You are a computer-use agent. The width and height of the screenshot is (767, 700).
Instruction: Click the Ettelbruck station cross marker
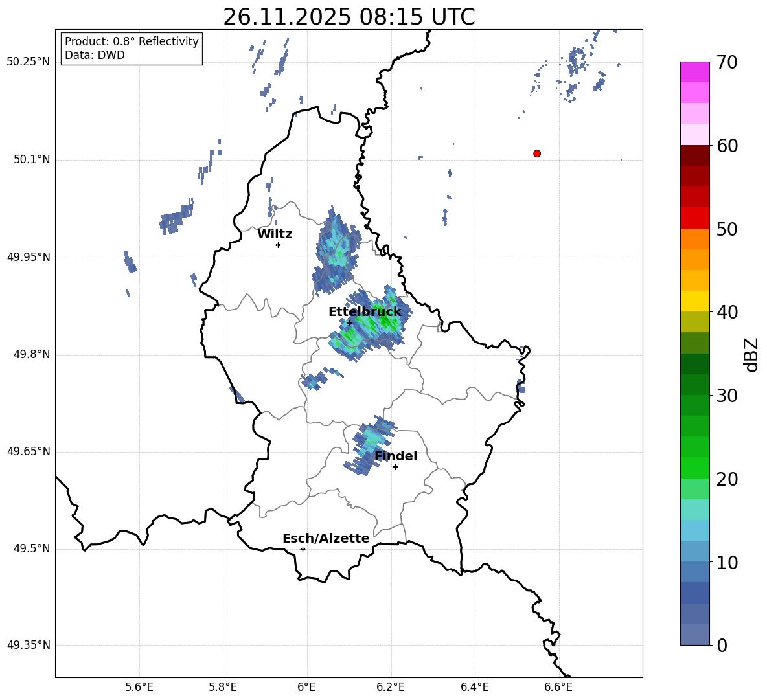349,322
